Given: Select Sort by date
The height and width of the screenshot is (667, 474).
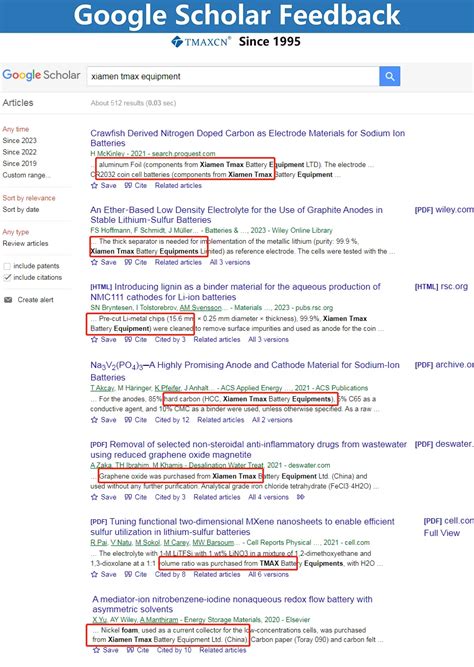Looking at the screenshot, I should [21, 209].
